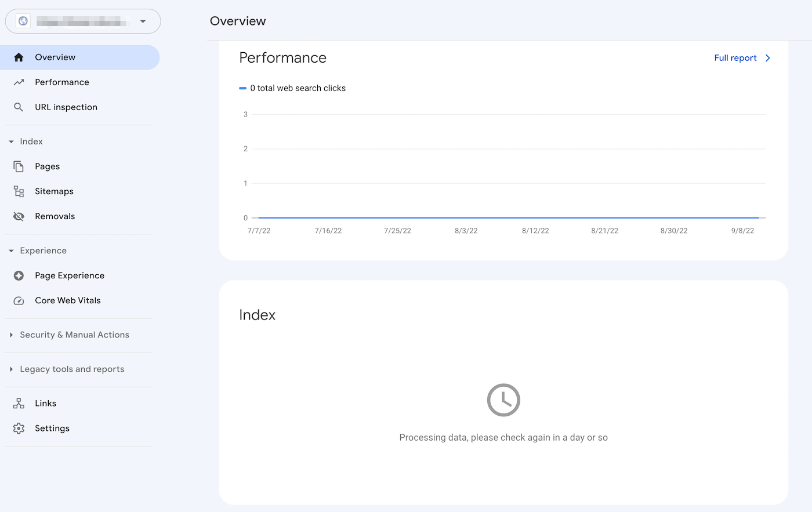Click the Performance trend-line icon

tap(19, 82)
